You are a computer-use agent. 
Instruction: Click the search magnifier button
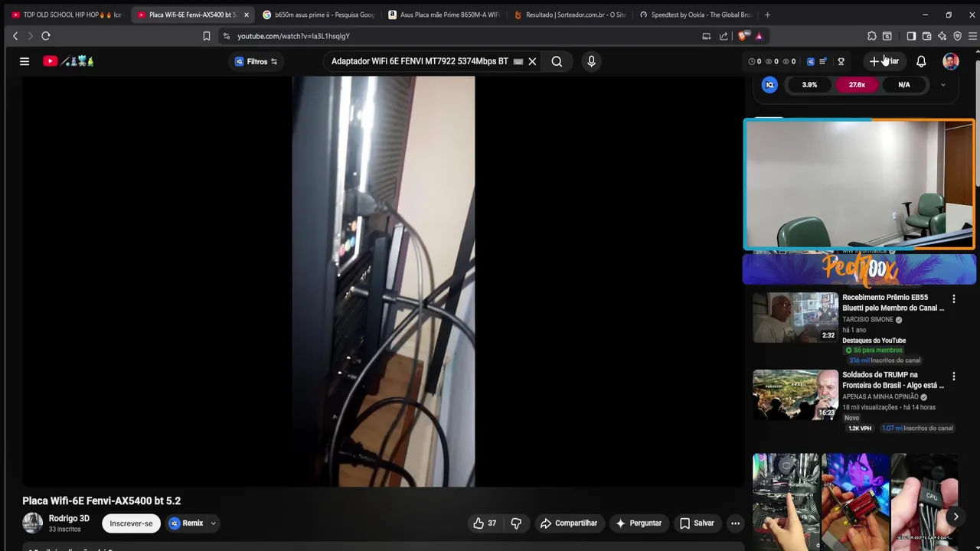557,61
